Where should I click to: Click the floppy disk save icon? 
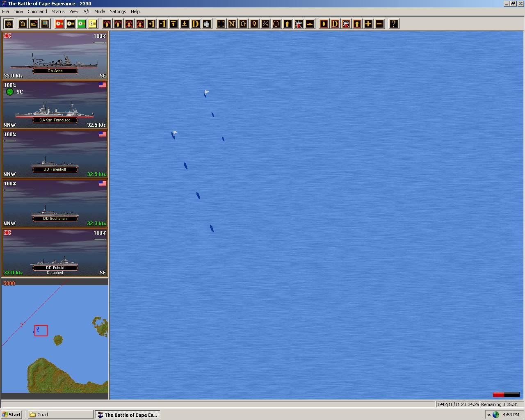pyautogui.click(x=45, y=24)
